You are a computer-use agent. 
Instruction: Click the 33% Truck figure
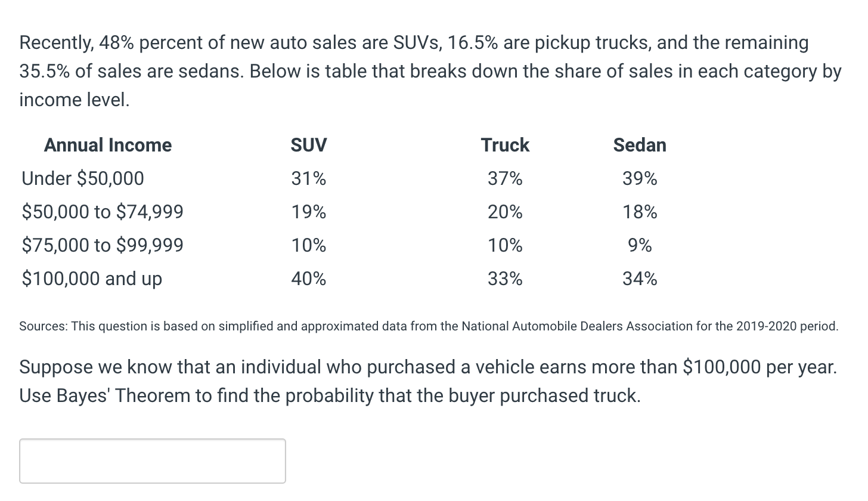(x=504, y=279)
